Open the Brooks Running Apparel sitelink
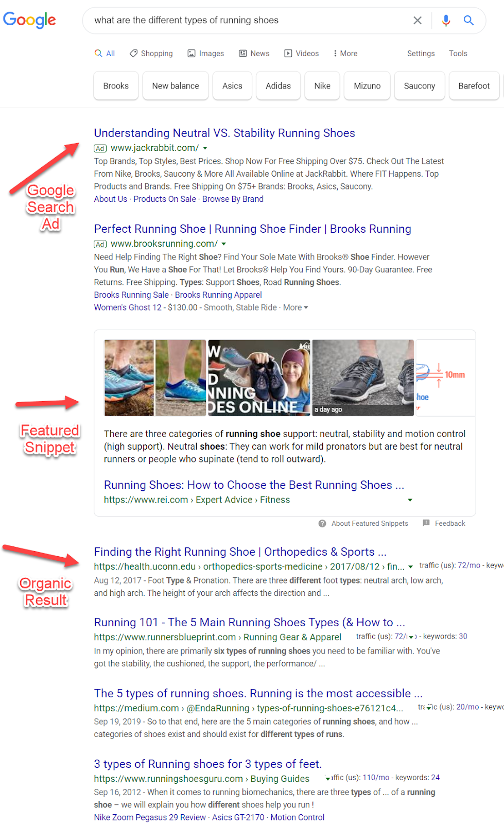This screenshot has width=504, height=824. [218, 295]
